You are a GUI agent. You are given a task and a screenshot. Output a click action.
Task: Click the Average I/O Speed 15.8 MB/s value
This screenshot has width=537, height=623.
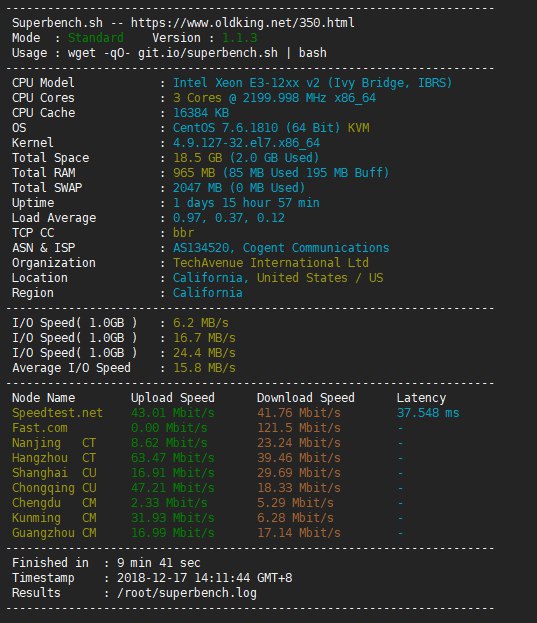tap(204, 368)
